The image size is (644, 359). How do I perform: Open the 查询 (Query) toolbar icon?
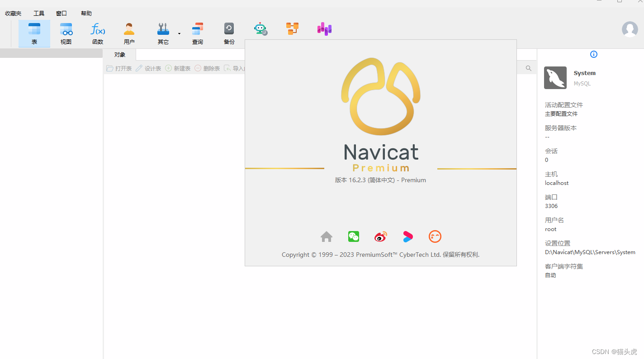click(x=197, y=33)
